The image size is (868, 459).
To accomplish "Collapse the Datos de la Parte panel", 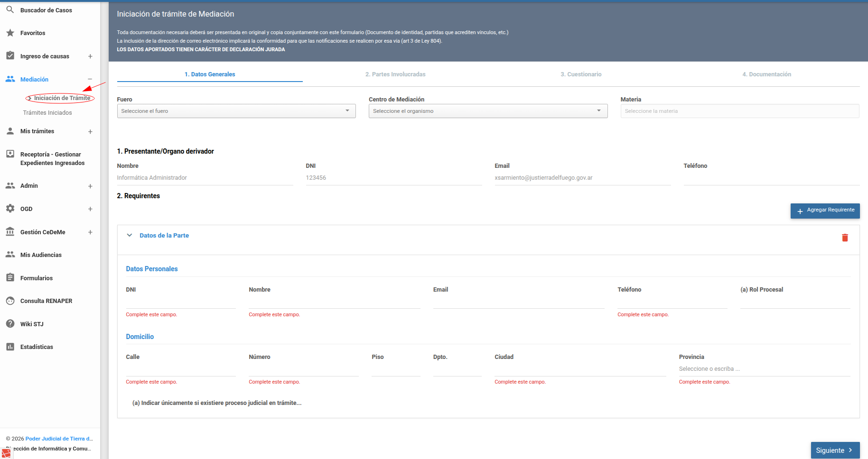I will pos(130,235).
